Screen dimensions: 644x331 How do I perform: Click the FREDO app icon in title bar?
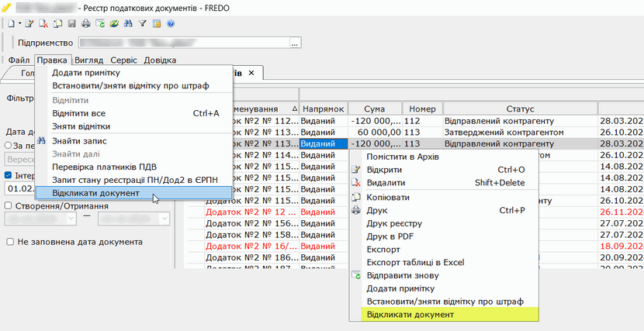6,8
